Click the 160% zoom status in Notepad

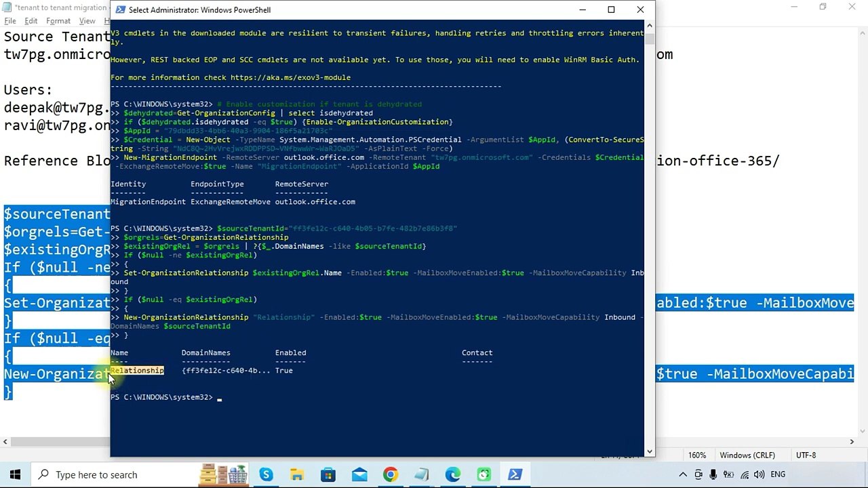click(x=697, y=455)
